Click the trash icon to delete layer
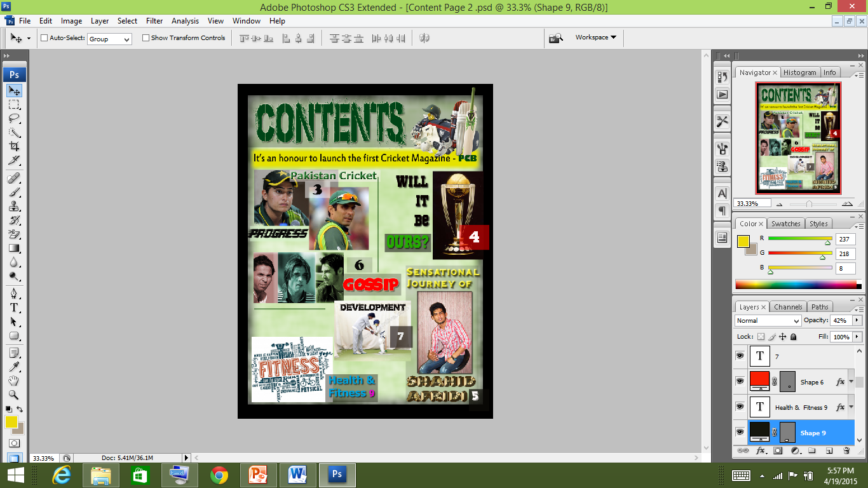The height and width of the screenshot is (488, 868). [846, 451]
